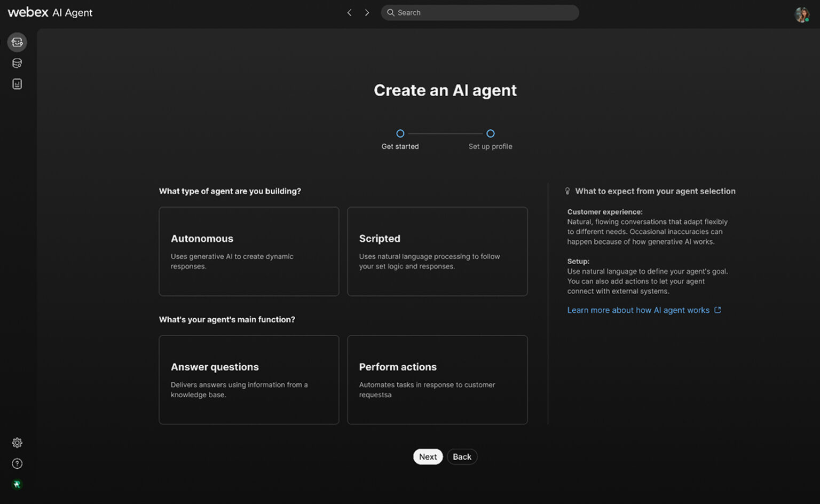Click the Set up profile step indicator
The height and width of the screenshot is (504, 820).
[x=490, y=133]
